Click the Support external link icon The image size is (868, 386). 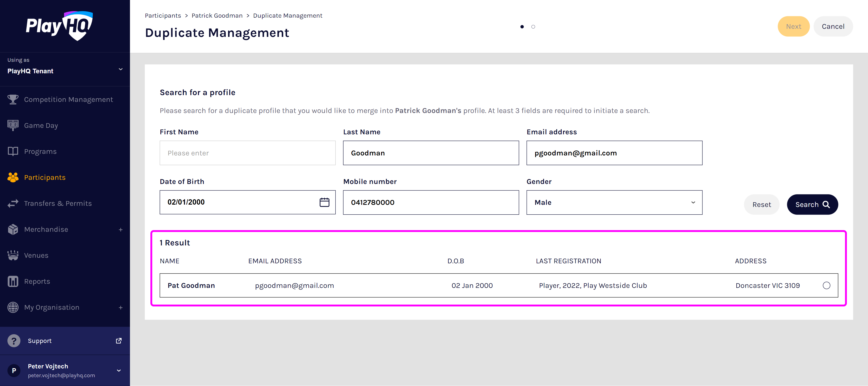pos(119,341)
